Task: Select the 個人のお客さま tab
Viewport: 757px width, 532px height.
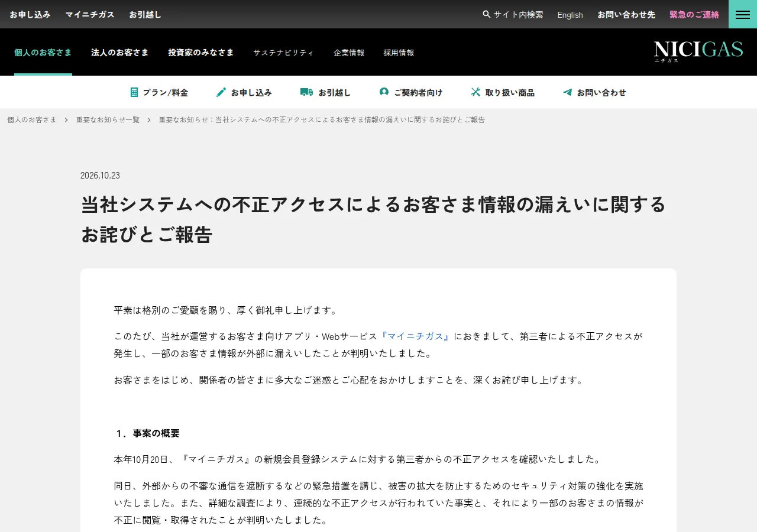Action: pos(43,52)
